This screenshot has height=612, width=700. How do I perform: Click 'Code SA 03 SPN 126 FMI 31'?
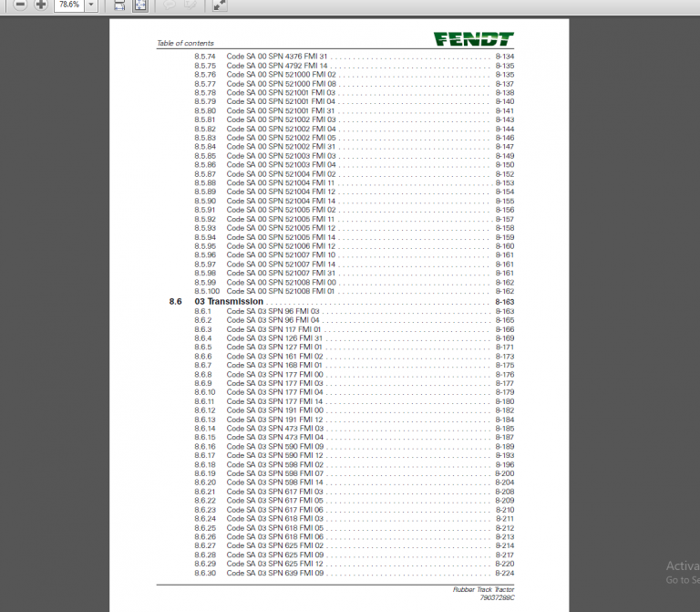pyautogui.click(x=274, y=338)
